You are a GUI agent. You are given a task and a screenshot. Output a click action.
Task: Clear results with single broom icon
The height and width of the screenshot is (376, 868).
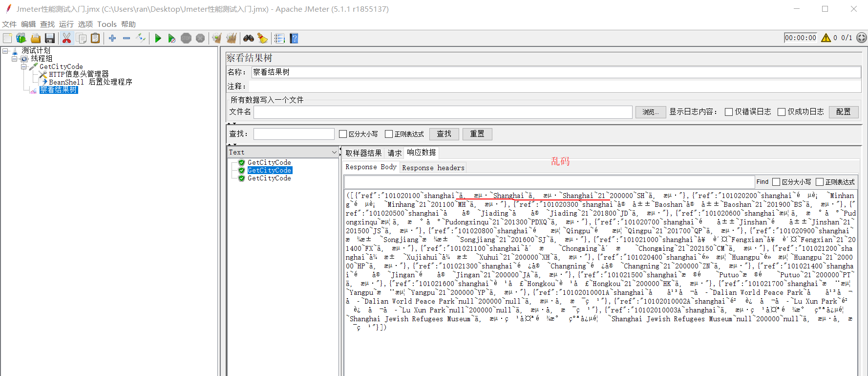click(x=217, y=38)
